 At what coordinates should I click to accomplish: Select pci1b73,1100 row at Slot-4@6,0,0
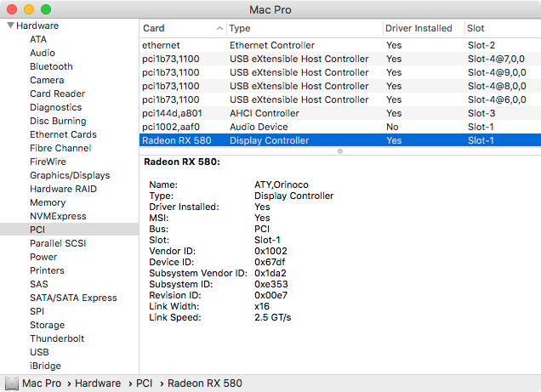click(x=340, y=99)
